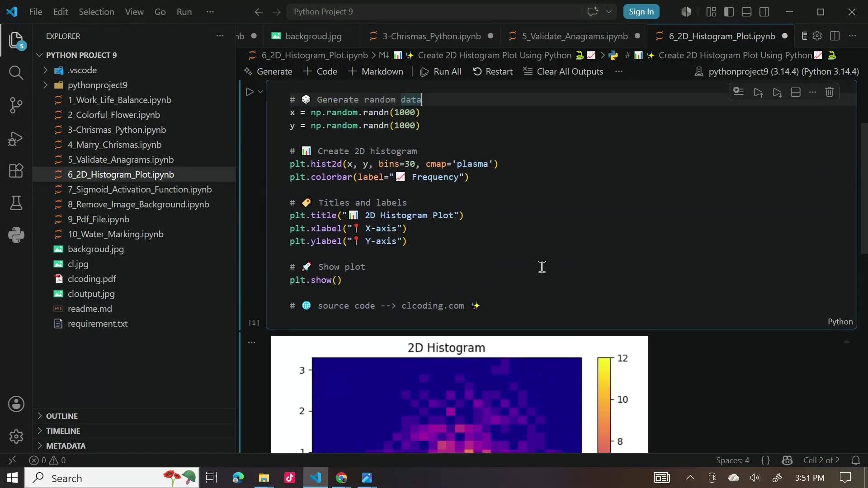Viewport: 868px width, 488px height.
Task: Expand the OUTLINE section
Action: 62,416
